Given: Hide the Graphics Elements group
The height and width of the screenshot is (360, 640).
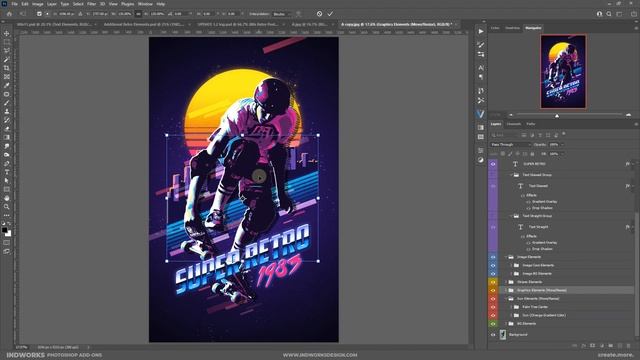Looking at the screenshot, I should tap(493, 290).
